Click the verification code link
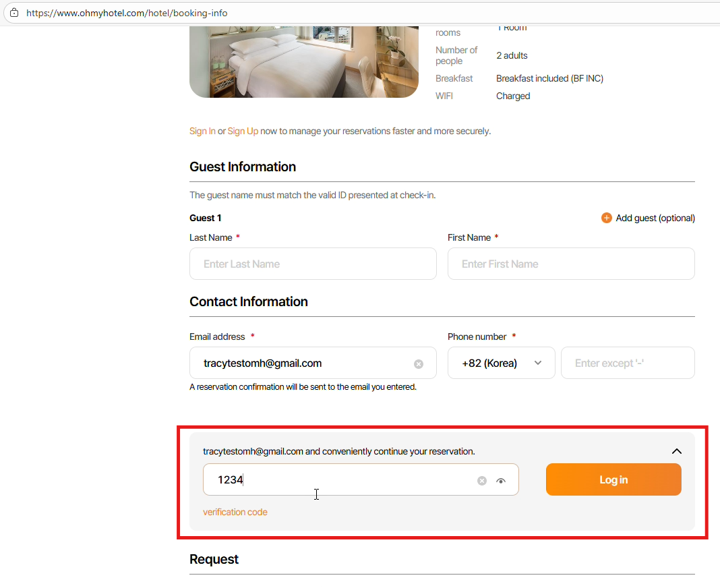The image size is (720, 588). pos(235,512)
